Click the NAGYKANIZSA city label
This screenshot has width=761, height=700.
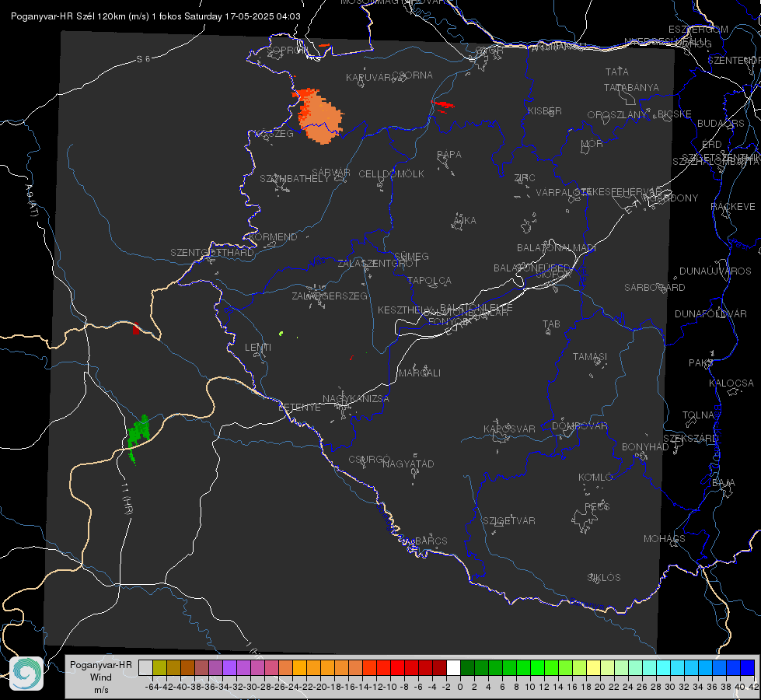tap(356, 399)
